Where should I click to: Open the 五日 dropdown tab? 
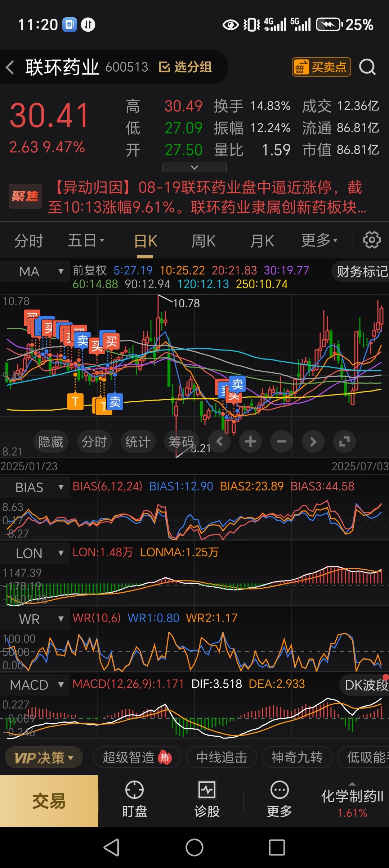coord(86,240)
